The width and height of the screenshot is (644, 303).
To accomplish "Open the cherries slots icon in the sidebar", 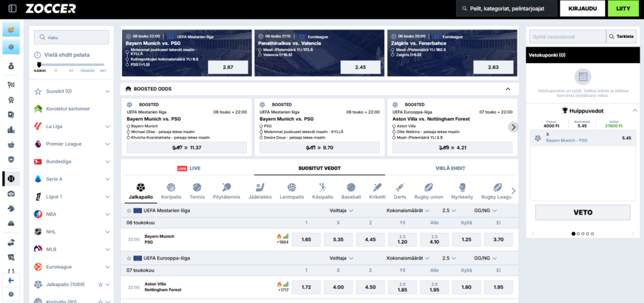I will click(x=11, y=242).
